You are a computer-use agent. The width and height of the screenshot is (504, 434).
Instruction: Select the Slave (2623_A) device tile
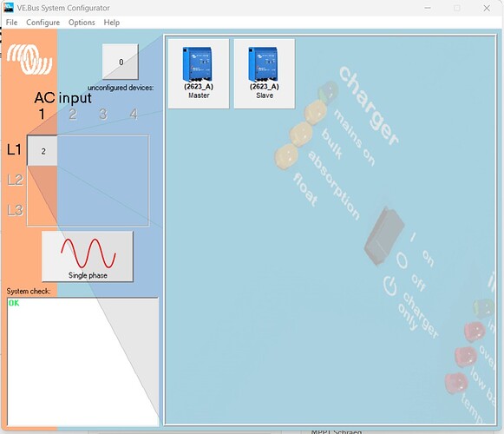coord(265,74)
